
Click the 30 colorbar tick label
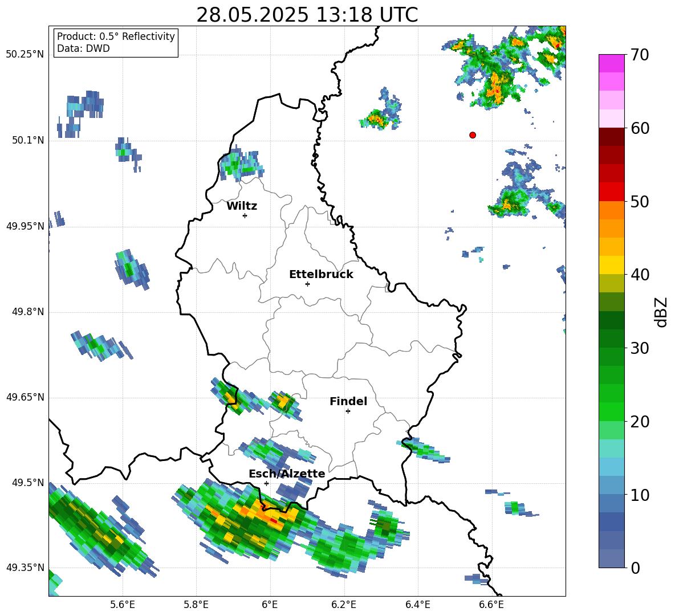click(640, 348)
